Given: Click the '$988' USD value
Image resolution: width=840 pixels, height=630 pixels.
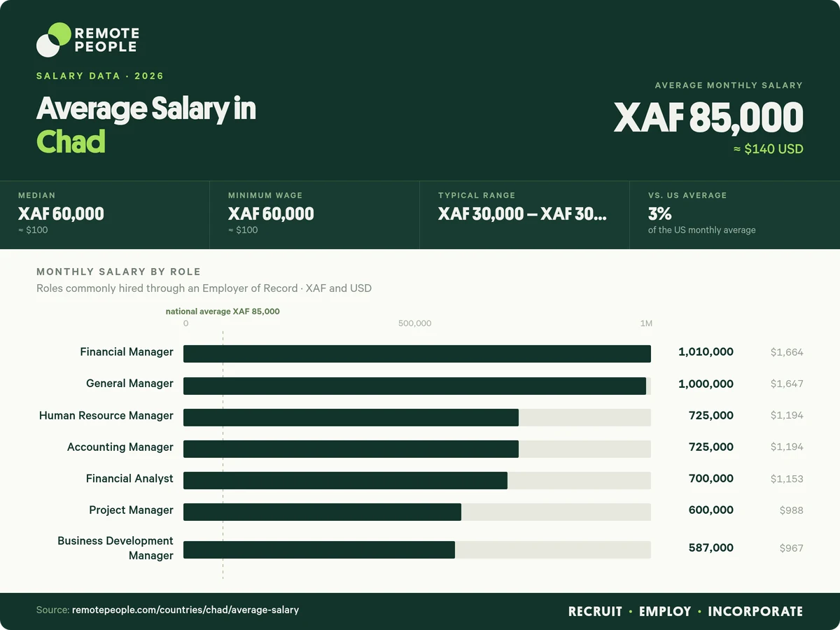Looking at the screenshot, I should coord(792,510).
